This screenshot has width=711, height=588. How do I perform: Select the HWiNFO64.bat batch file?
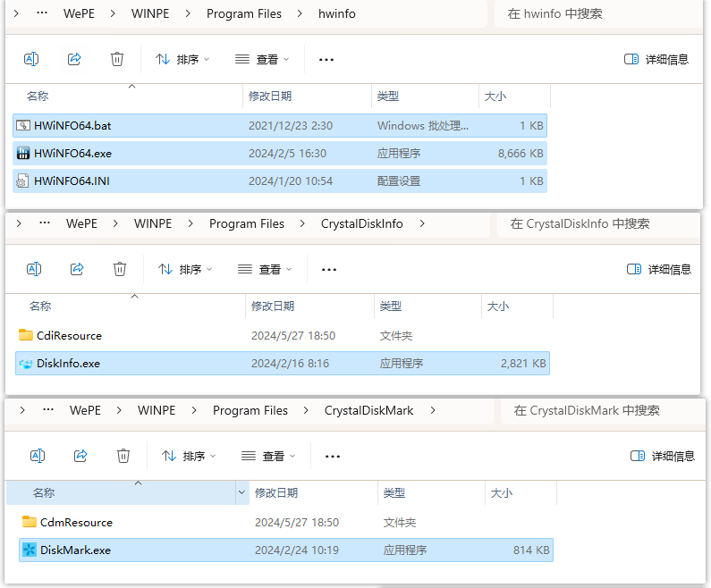point(72,126)
